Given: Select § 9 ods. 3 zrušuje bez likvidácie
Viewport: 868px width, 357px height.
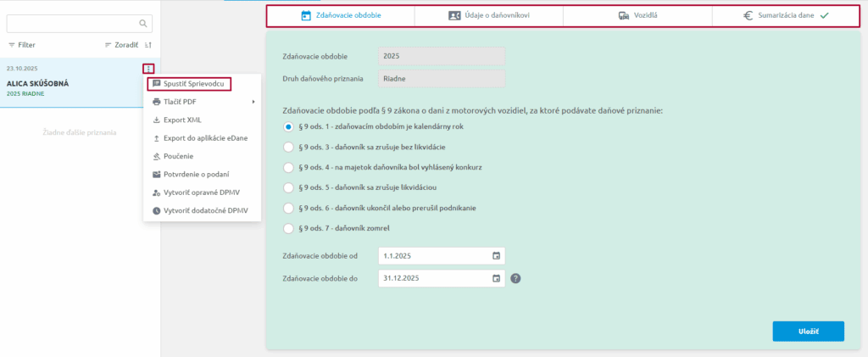Looking at the screenshot, I should (289, 147).
